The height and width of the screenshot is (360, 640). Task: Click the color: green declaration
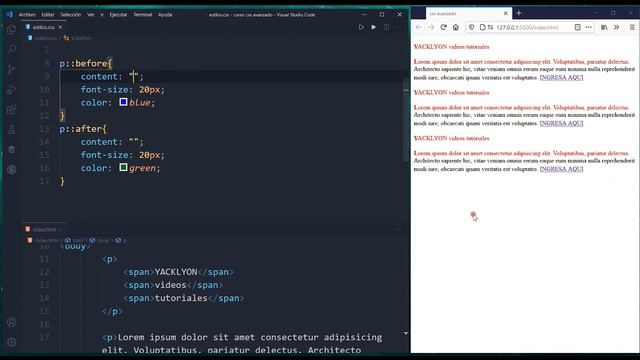(120, 168)
